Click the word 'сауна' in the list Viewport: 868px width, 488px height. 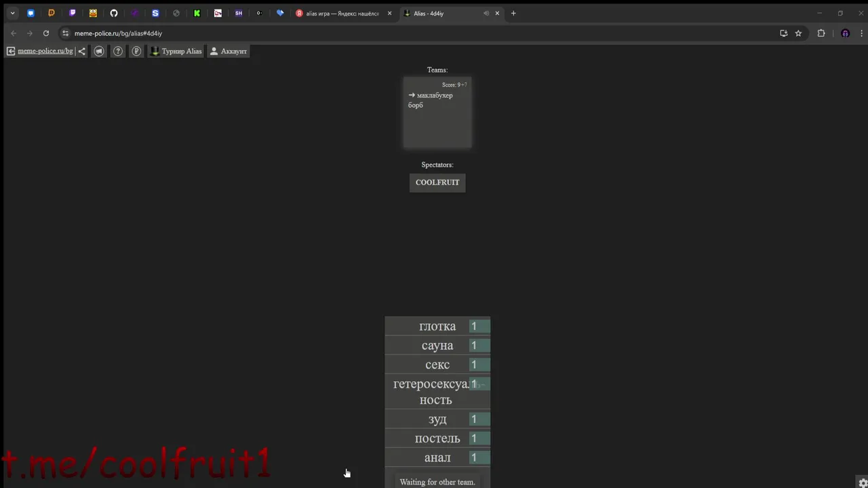click(x=437, y=346)
